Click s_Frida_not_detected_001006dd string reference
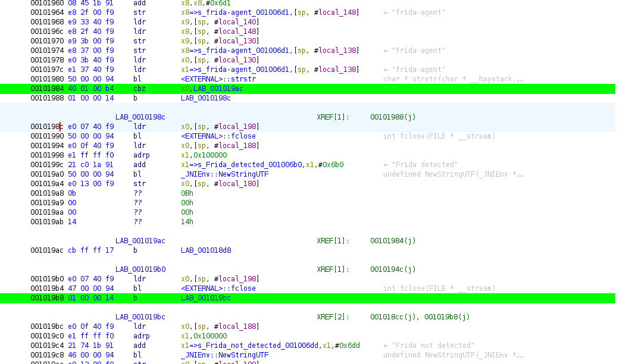 257,346
